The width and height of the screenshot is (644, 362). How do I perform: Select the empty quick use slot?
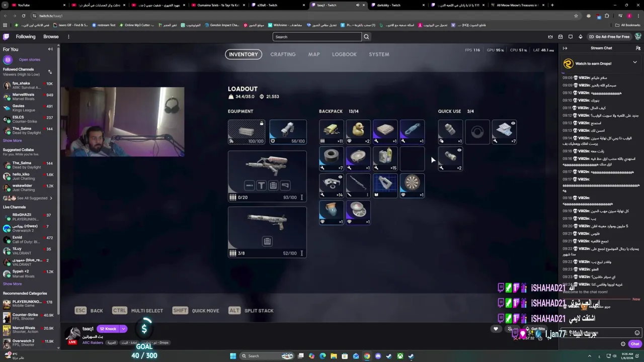click(x=477, y=132)
